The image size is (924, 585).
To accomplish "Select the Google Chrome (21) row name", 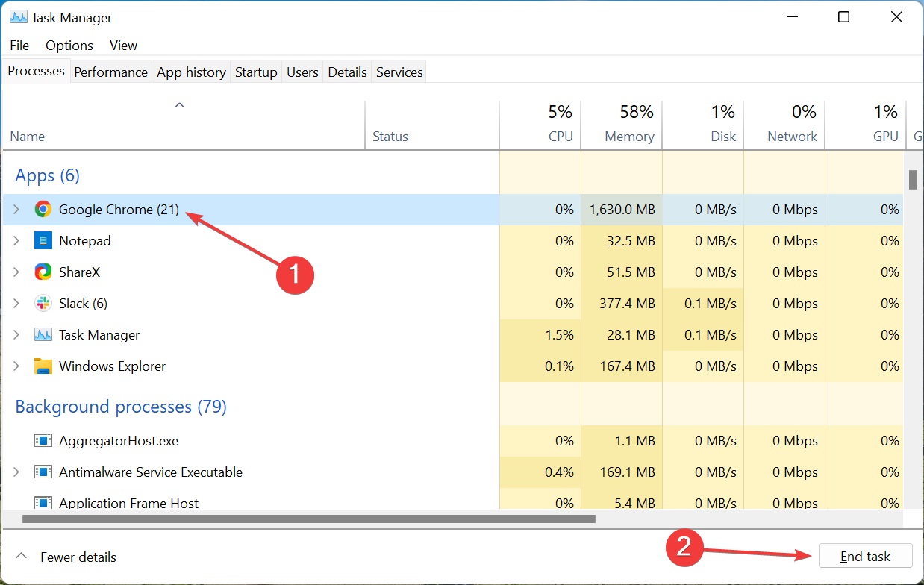I will click(x=119, y=210).
